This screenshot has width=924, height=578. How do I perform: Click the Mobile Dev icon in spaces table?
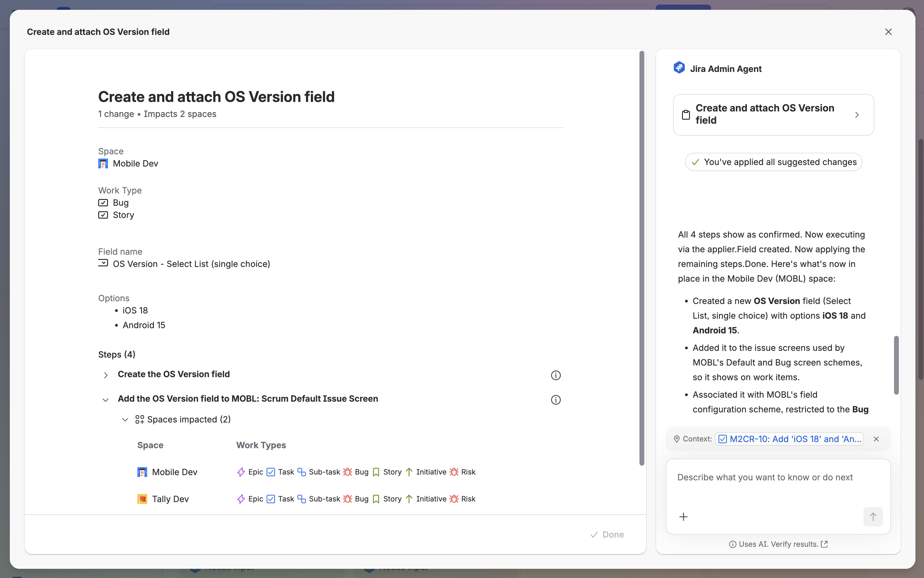point(142,472)
